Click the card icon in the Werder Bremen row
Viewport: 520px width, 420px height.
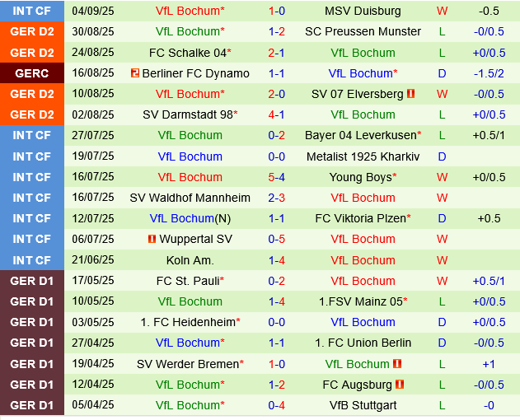click(398, 363)
